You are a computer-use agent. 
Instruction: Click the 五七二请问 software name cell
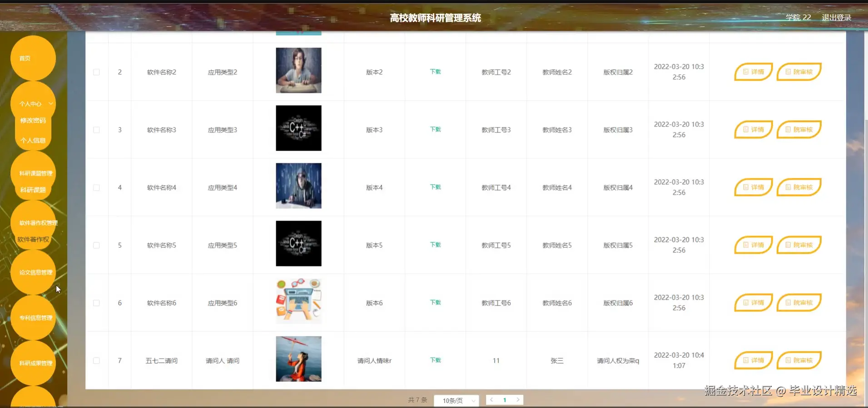pos(161,360)
